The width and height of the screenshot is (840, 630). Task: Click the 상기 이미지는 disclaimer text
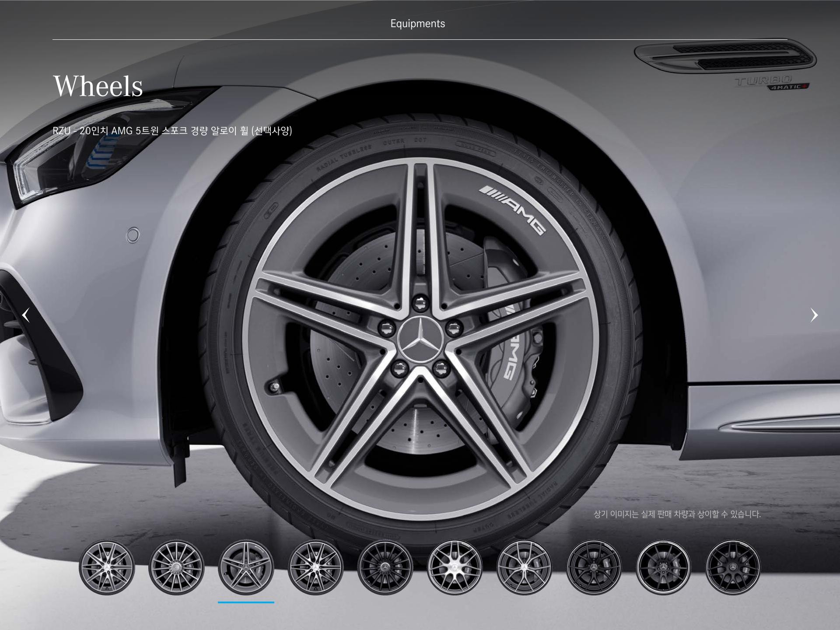677,514
